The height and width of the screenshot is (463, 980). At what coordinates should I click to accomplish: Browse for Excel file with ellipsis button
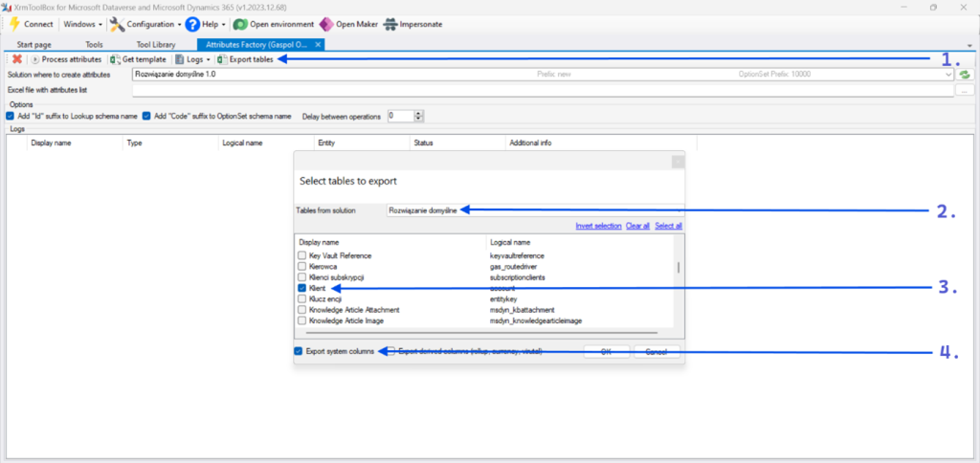(965, 91)
